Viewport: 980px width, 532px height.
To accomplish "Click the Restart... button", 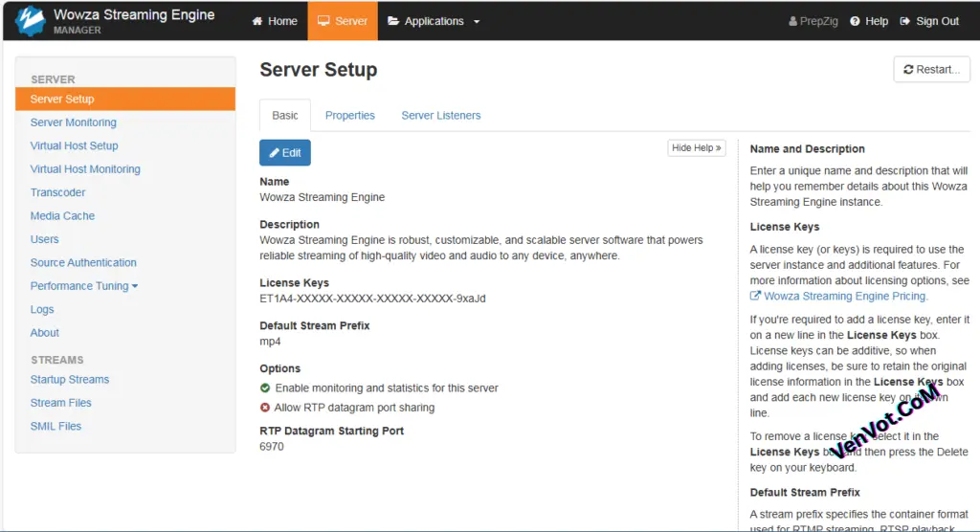I will pos(932,70).
